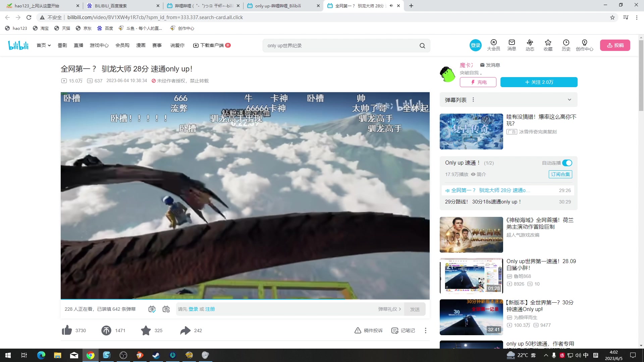Mute the tab audio speaker icon
The image size is (644, 362).
coord(391,6)
